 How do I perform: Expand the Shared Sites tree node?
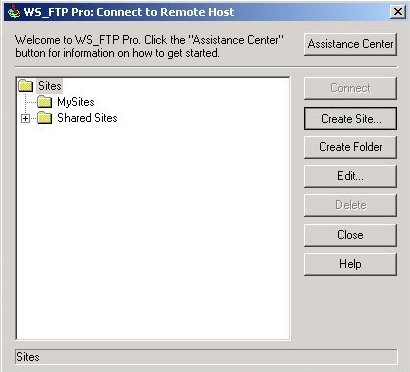pyautogui.click(x=25, y=118)
